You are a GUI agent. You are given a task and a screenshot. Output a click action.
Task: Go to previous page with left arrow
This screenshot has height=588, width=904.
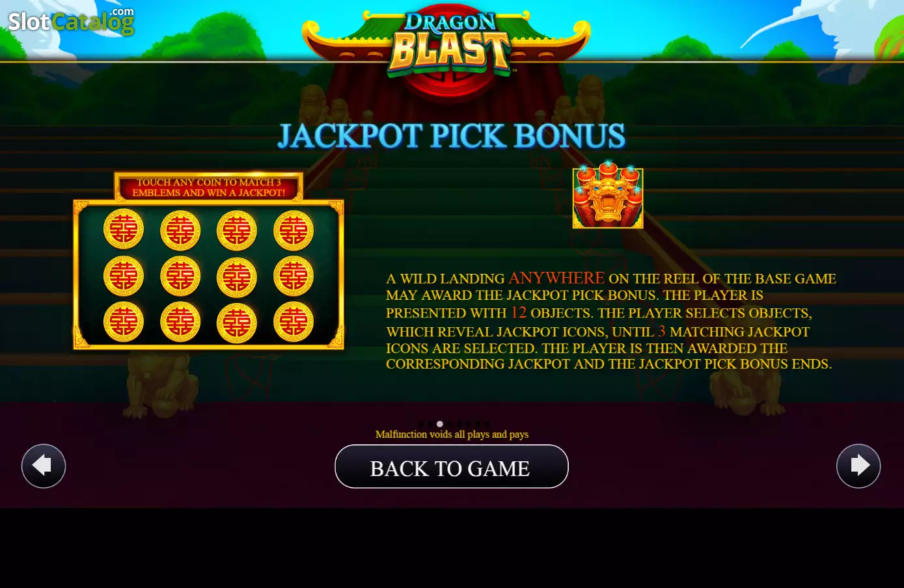[x=44, y=466]
